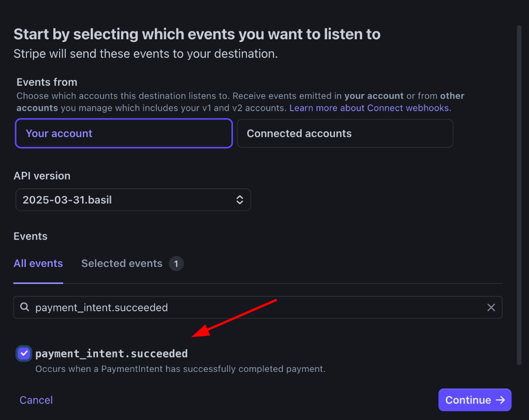Image resolution: width=529 pixels, height=420 pixels.
Task: Clear the event search with the X icon
Action: tap(491, 307)
